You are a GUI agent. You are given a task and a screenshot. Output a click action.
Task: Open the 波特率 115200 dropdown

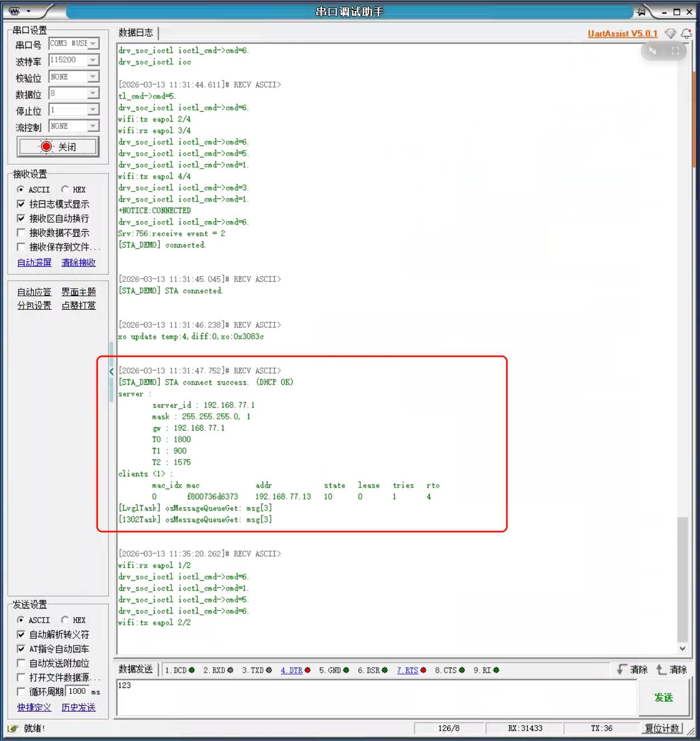click(x=93, y=60)
